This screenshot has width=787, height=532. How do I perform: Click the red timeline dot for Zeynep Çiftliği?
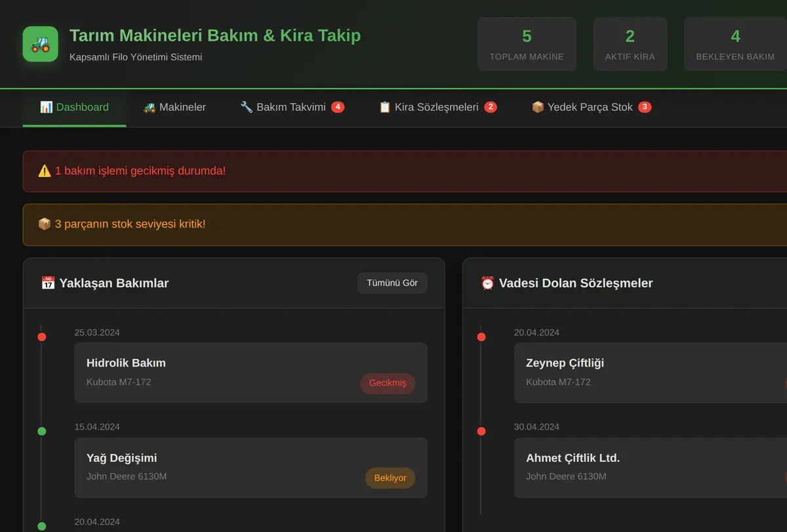(481, 337)
